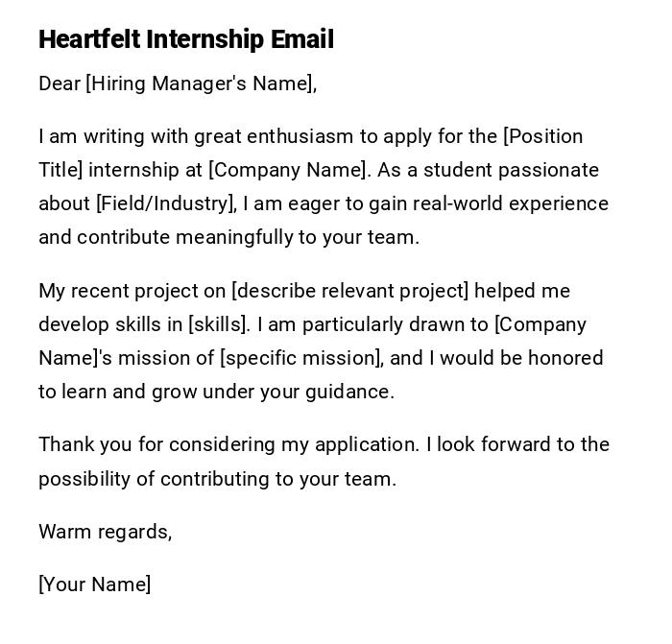Click 'My recent project' at the paragraph start

[108, 291]
